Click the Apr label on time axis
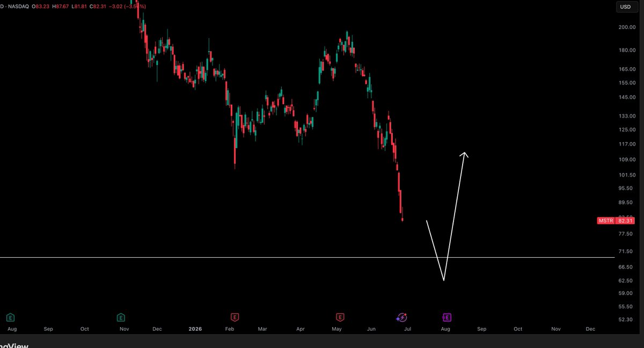644x348 pixels. [x=300, y=329]
